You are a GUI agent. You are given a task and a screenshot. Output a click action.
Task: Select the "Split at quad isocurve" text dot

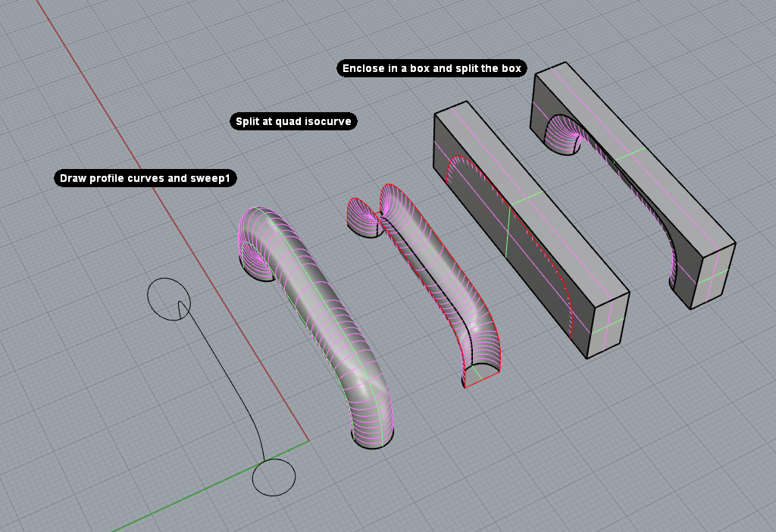(x=293, y=121)
